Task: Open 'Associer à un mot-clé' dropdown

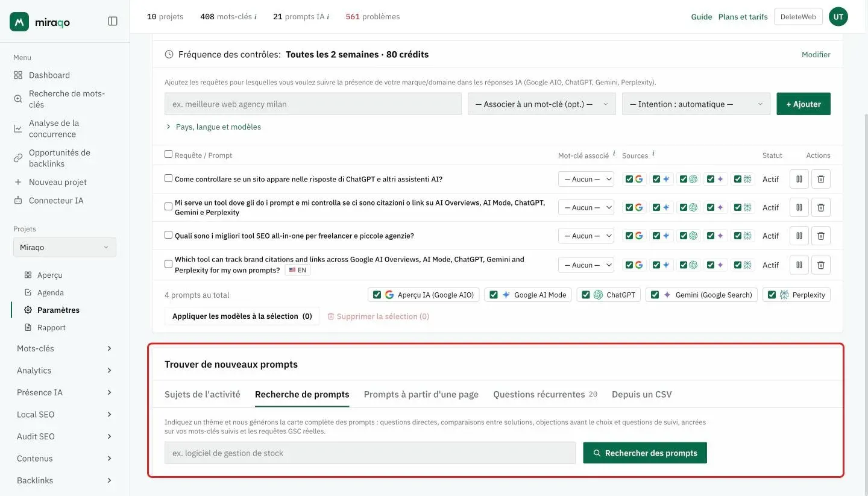Action: [542, 104]
